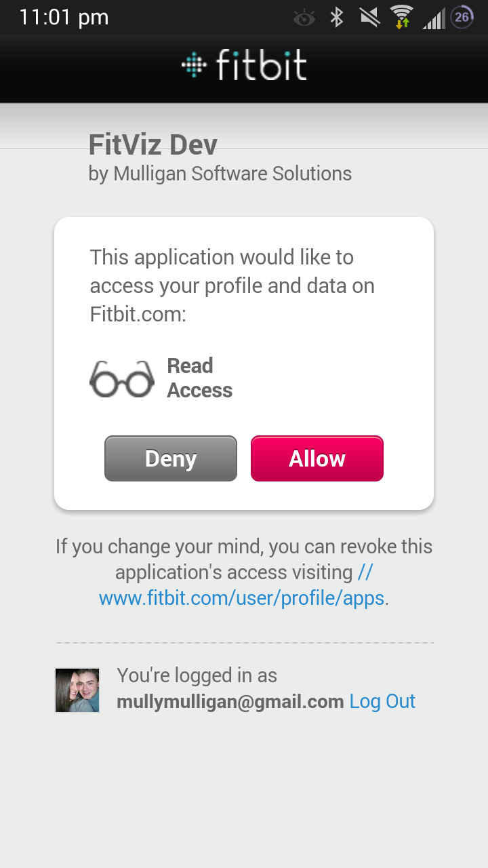Viewport: 488px width, 868px height.
Task: Tap the application access description text
Action: 232,285
